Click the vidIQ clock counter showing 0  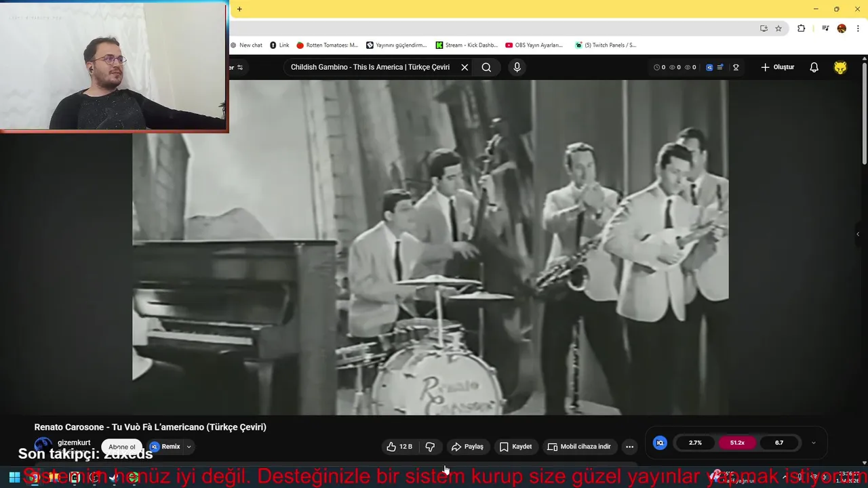tap(659, 67)
